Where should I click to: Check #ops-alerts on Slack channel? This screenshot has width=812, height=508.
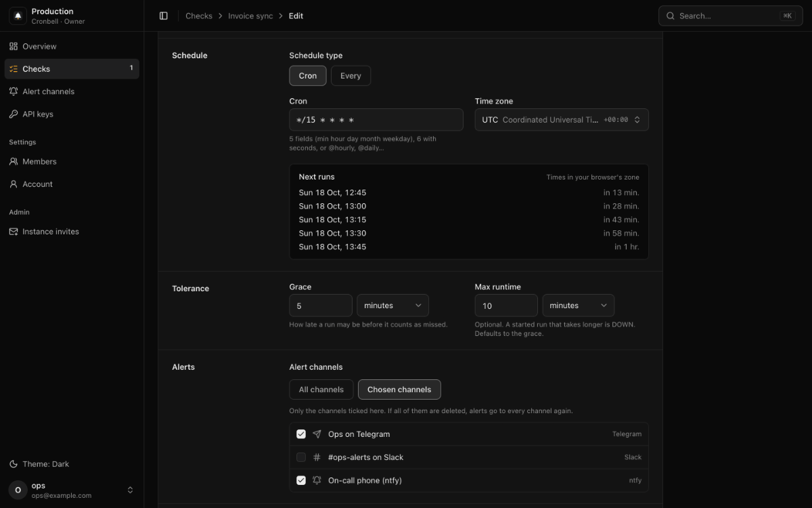tap(301, 457)
